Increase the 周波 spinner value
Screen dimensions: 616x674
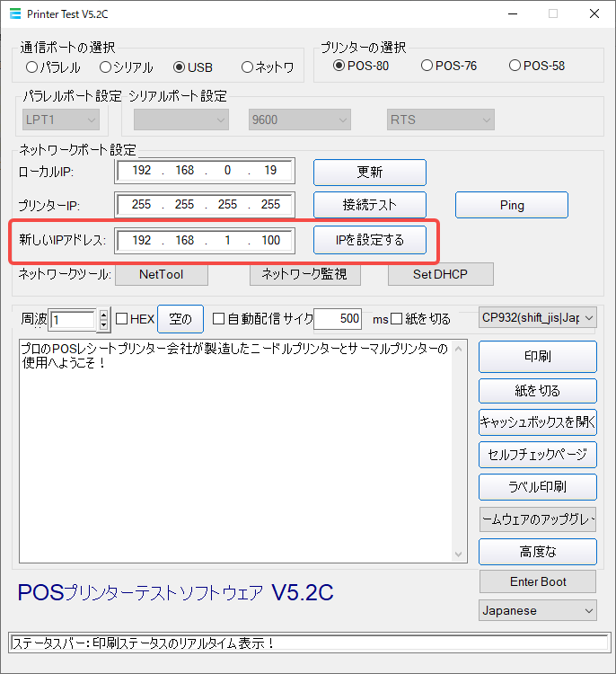click(x=103, y=315)
